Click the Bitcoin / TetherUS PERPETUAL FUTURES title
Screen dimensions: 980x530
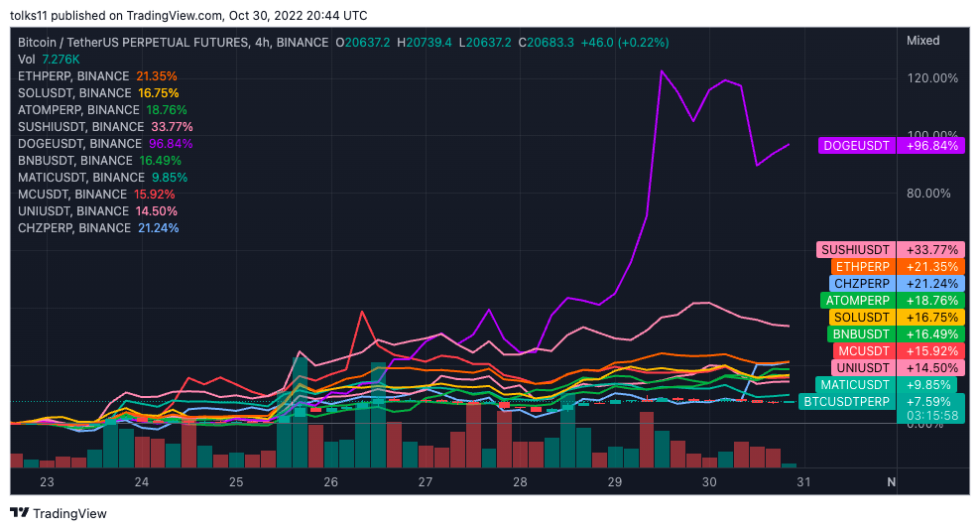(x=133, y=43)
